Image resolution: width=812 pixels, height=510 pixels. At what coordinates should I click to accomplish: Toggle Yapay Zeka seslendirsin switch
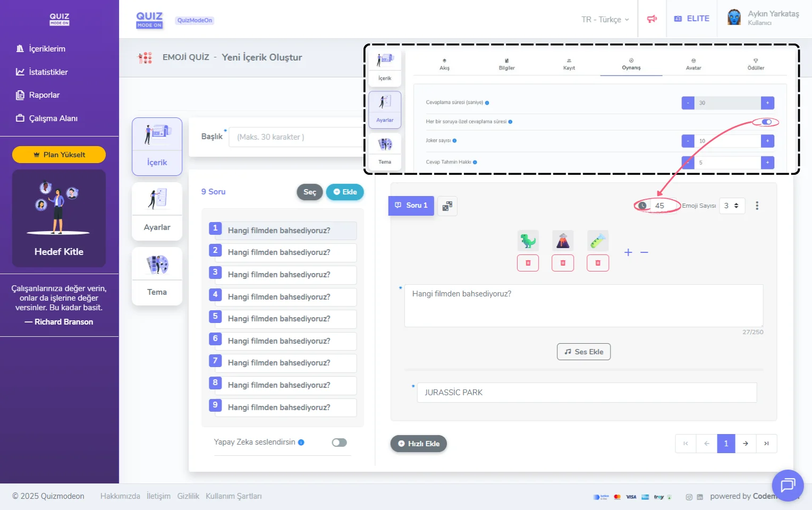339,443
